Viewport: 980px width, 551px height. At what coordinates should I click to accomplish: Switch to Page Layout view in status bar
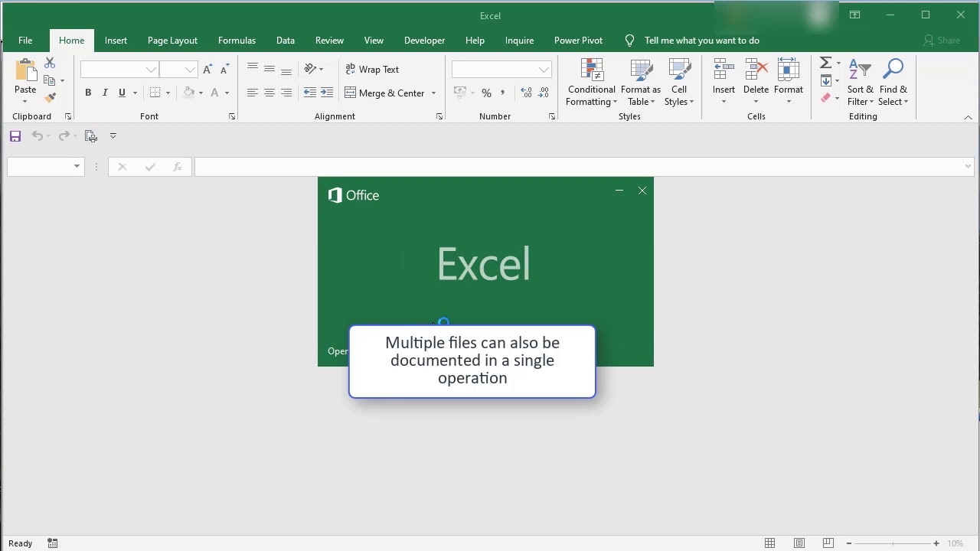[x=799, y=543]
